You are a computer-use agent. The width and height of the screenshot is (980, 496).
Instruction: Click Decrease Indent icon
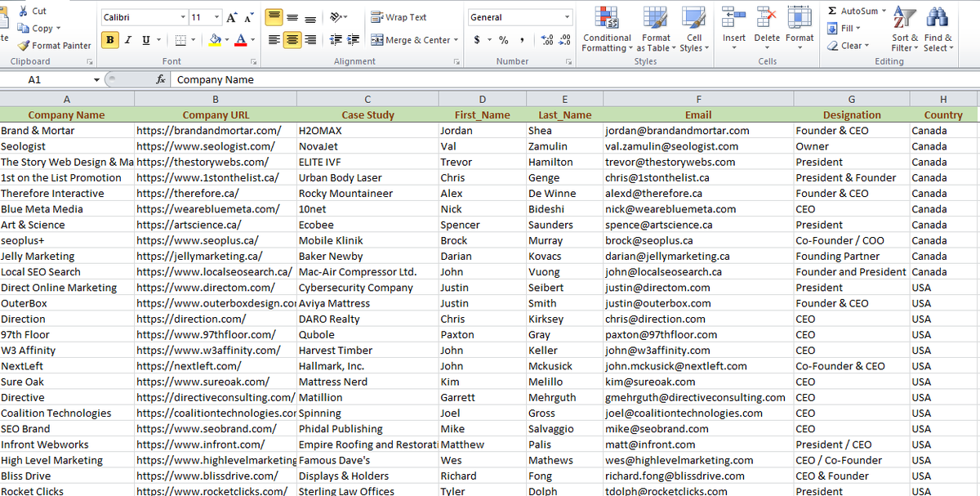336,40
